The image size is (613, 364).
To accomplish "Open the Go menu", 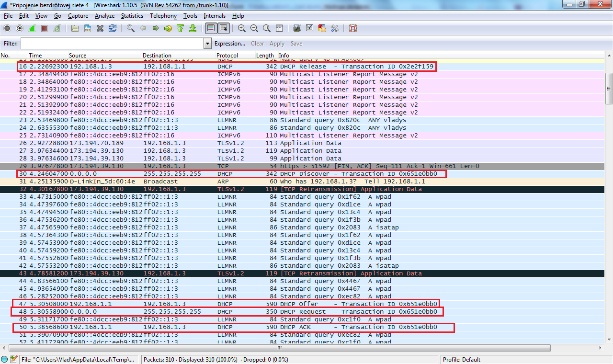I will (x=57, y=16).
